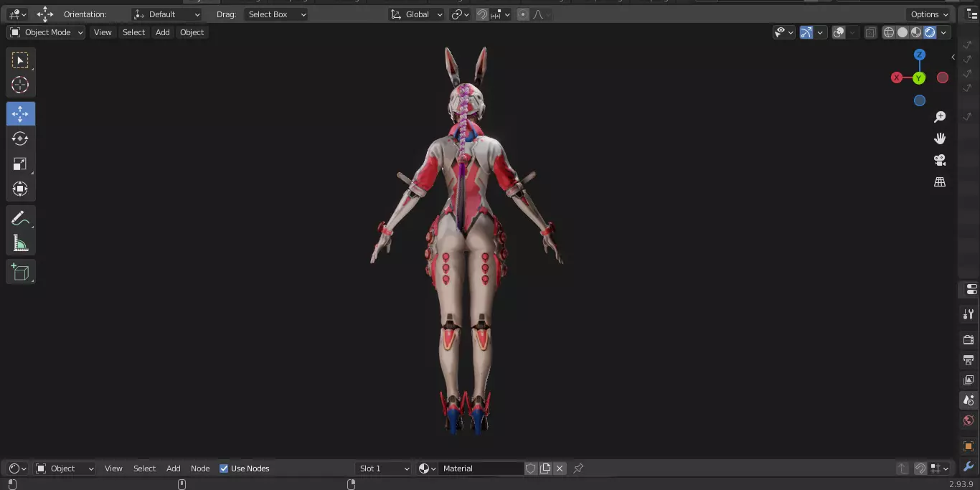Click the pan view hand icon
Image resolution: width=980 pixels, height=490 pixels.
pyautogui.click(x=940, y=138)
